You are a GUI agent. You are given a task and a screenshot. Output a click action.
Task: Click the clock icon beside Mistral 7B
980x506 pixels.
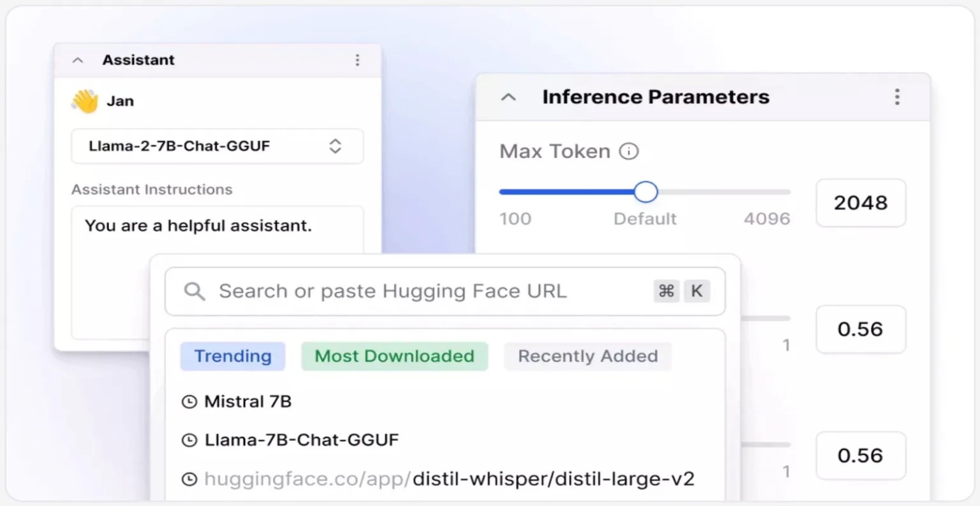[x=189, y=402]
